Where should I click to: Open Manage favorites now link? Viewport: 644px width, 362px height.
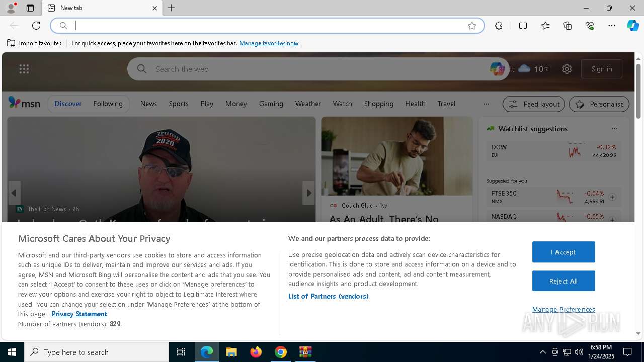click(269, 43)
